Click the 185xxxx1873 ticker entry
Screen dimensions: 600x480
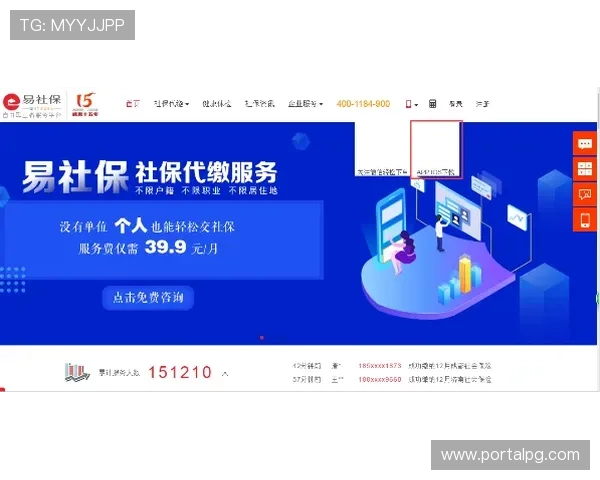(380, 366)
